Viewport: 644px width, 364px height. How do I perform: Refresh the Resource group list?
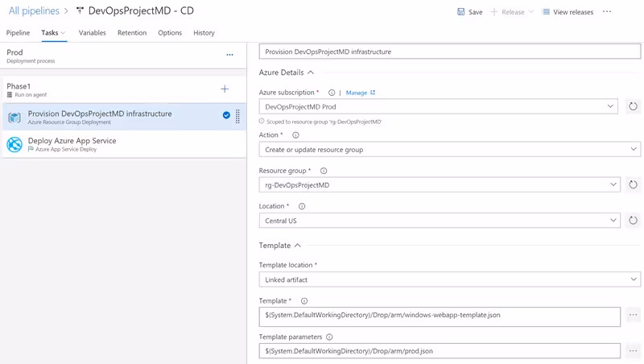click(x=633, y=185)
